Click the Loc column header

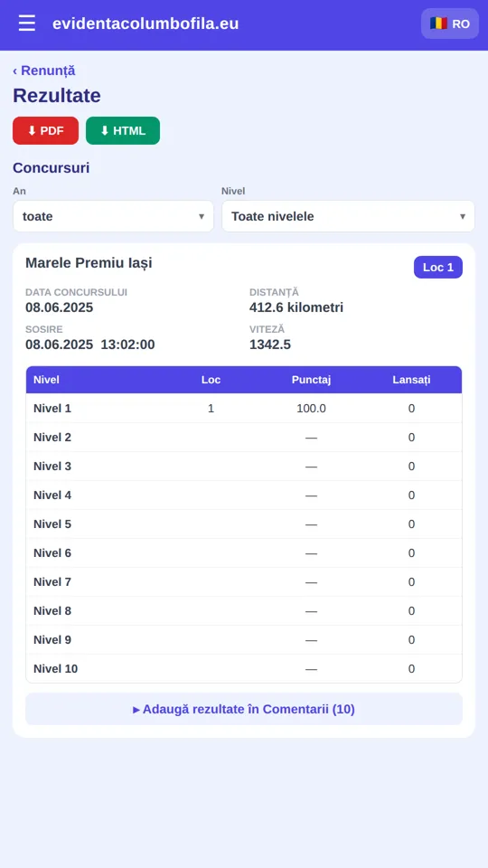211,380
